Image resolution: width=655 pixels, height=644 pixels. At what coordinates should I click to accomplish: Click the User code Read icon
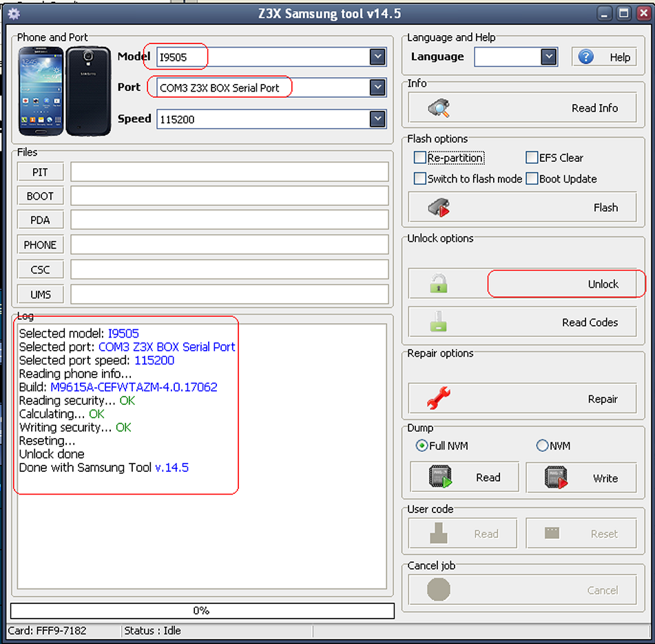click(439, 533)
